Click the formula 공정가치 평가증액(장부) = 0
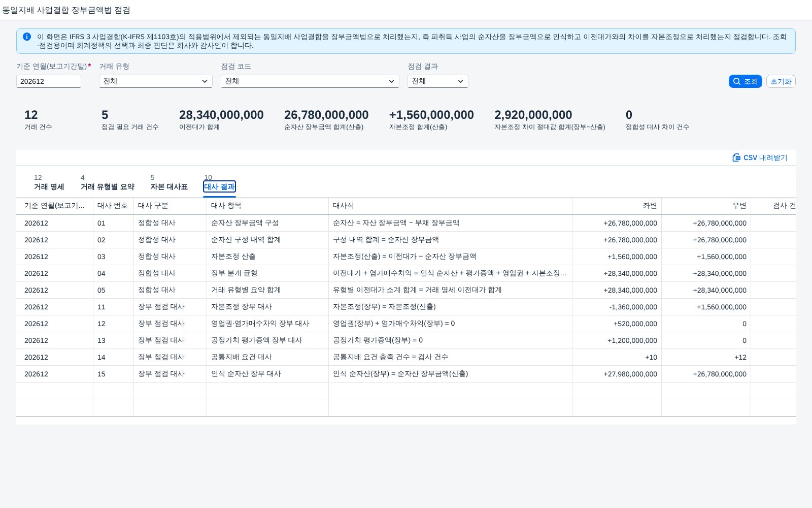Screen dimensions: 812x508 pos(378,340)
